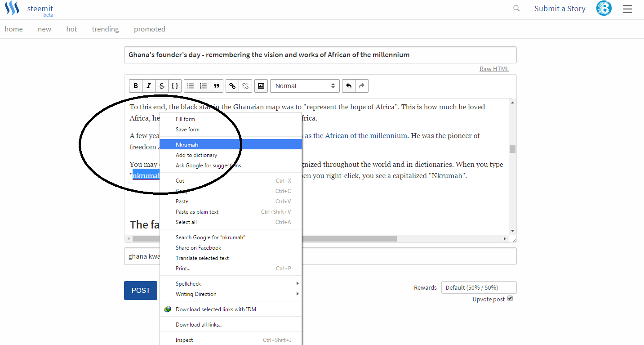Select Add to dictionary

(231, 155)
